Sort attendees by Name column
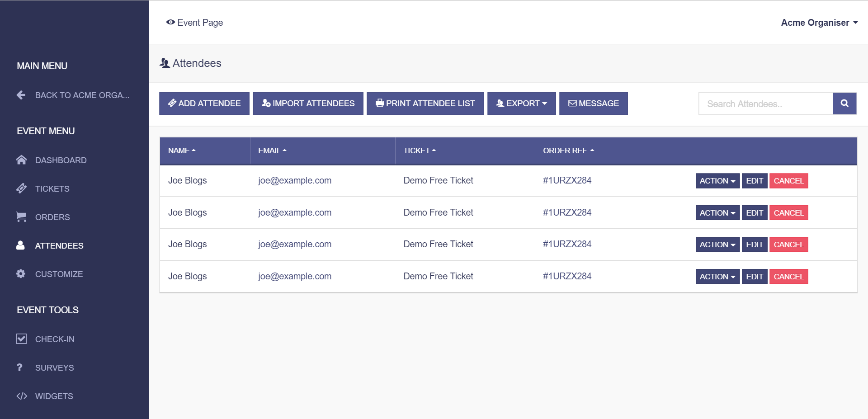This screenshot has height=419, width=868. pyautogui.click(x=181, y=151)
